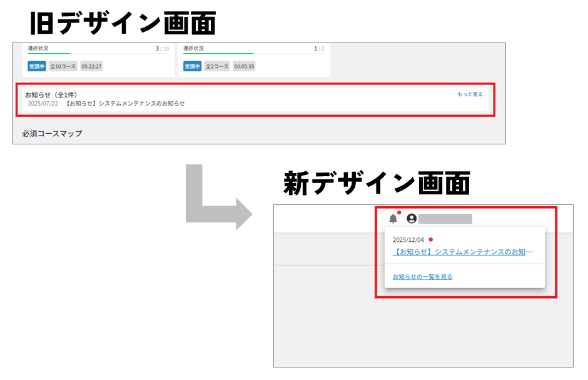This screenshot has width=588, height=380.
Task: Select the 全10コース badge
Action: click(63, 66)
